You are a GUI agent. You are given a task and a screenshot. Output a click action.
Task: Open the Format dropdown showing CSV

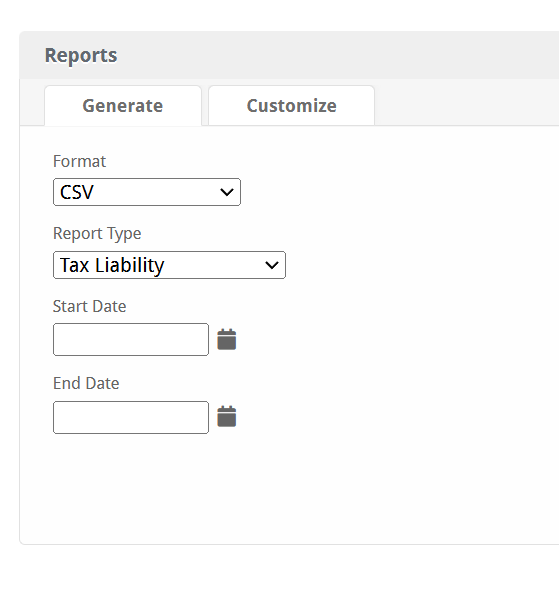coord(147,192)
